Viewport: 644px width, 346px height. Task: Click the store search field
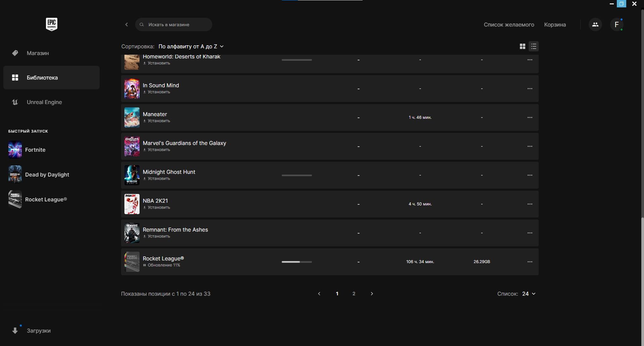point(174,24)
